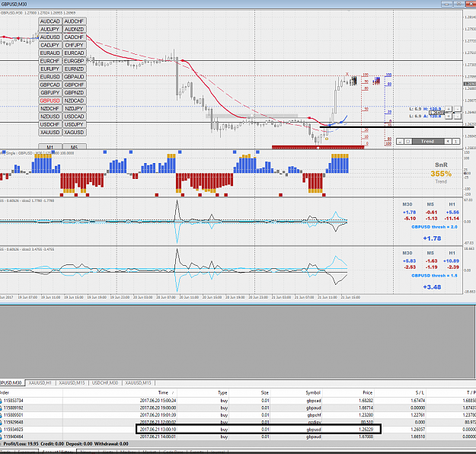This screenshot has height=454, width=476.
Task: Load the USDCAD pair
Action: (x=74, y=117)
